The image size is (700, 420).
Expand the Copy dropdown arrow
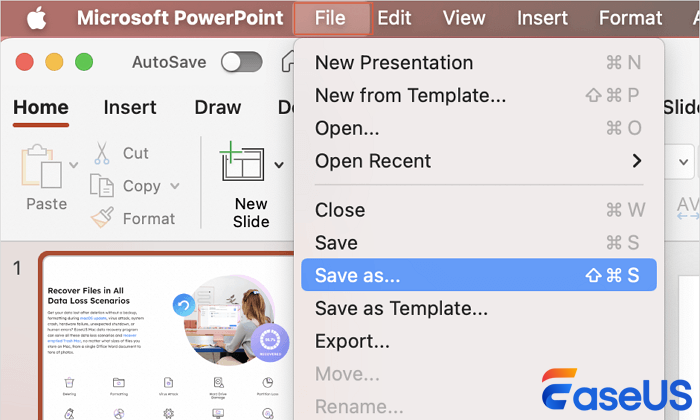point(175,186)
